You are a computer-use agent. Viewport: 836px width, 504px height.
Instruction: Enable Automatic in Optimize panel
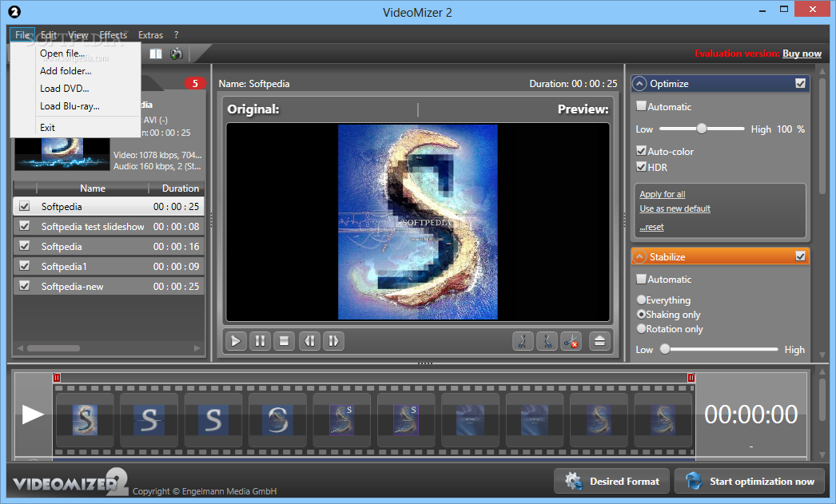pos(642,106)
